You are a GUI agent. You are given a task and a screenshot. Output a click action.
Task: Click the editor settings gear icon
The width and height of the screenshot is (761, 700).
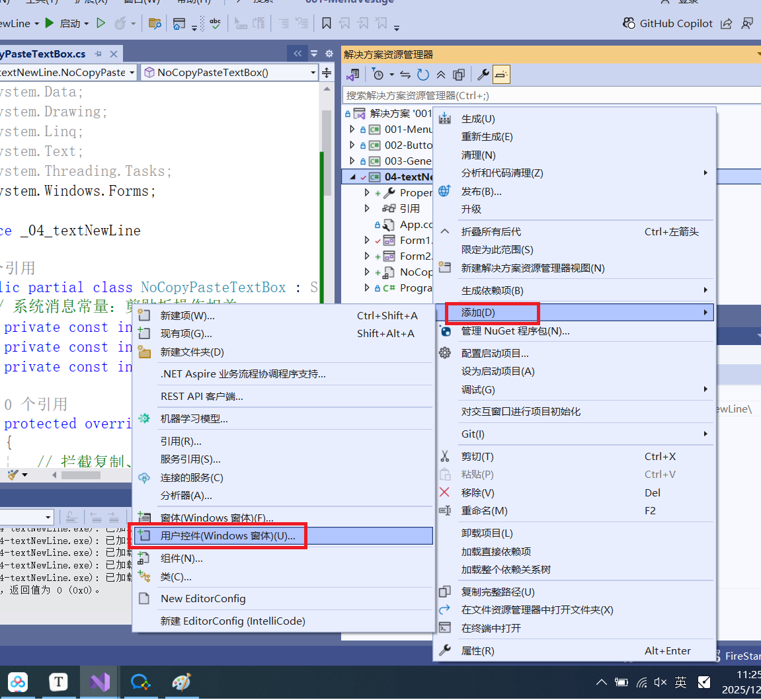click(329, 54)
